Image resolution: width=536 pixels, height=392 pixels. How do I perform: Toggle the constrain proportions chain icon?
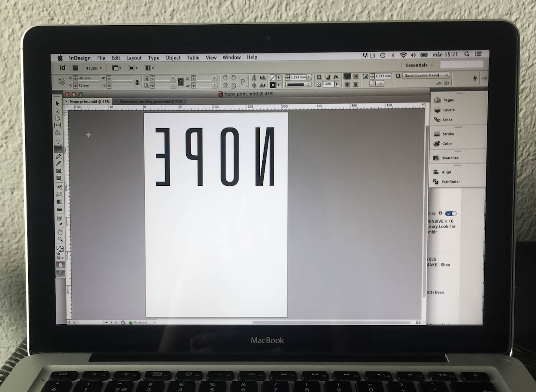(137, 82)
